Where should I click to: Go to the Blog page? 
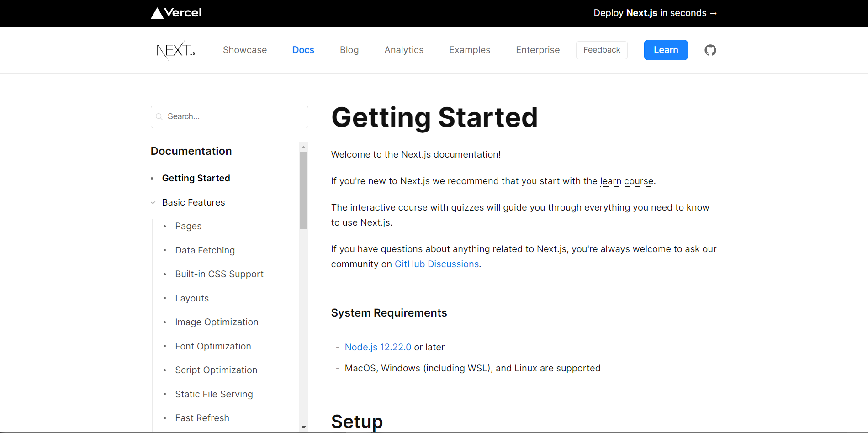point(349,50)
